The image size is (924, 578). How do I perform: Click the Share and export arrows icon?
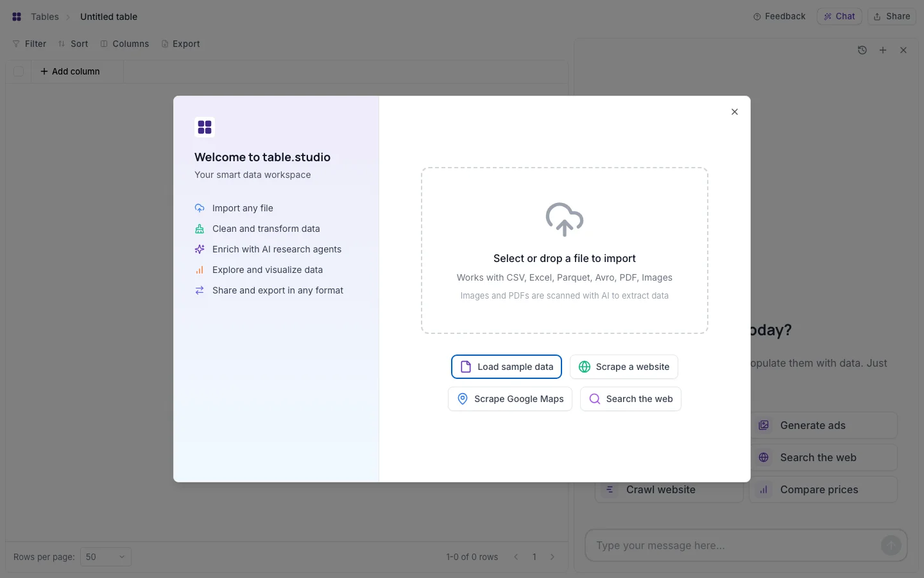point(200,290)
